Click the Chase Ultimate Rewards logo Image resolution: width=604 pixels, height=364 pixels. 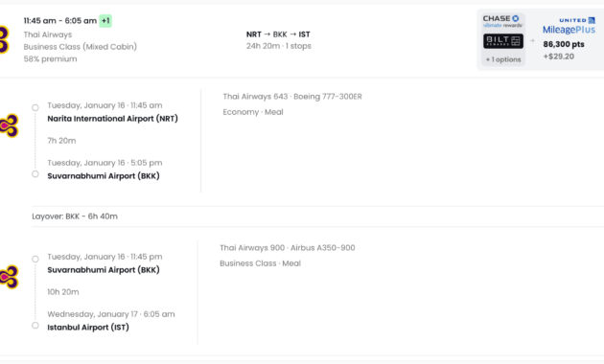502,21
